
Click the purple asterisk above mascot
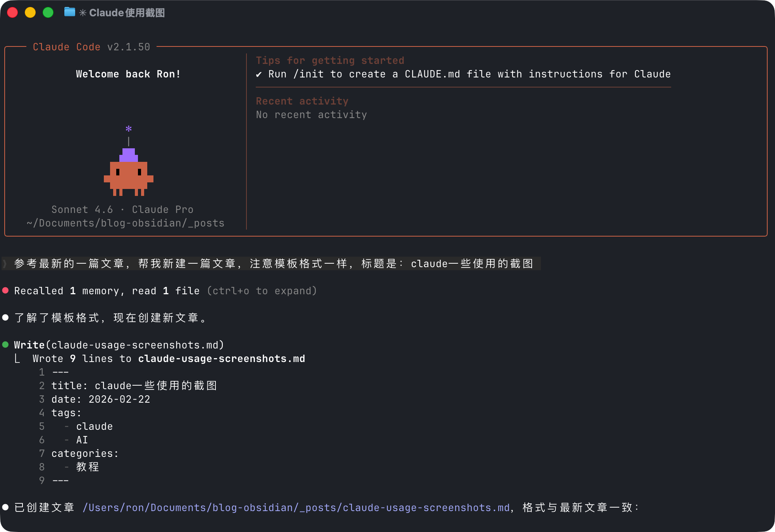pyautogui.click(x=129, y=129)
